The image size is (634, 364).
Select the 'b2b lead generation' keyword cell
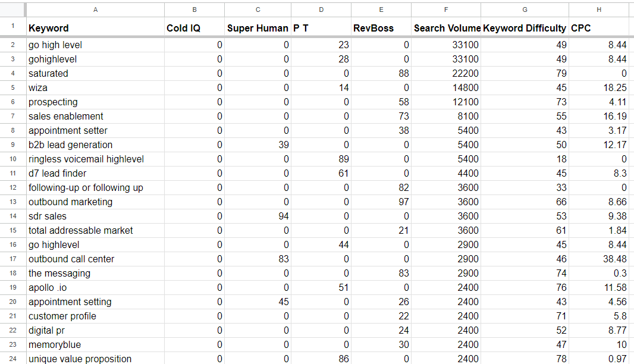95,145
